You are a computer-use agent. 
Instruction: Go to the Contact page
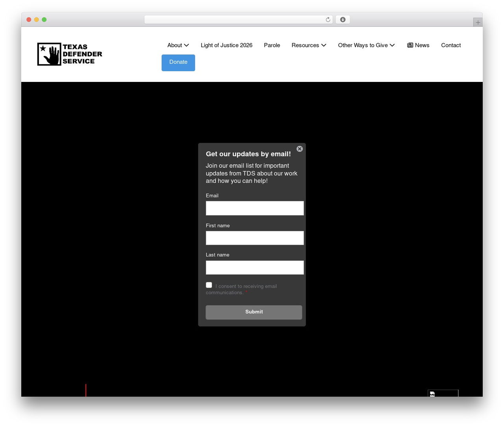(451, 45)
